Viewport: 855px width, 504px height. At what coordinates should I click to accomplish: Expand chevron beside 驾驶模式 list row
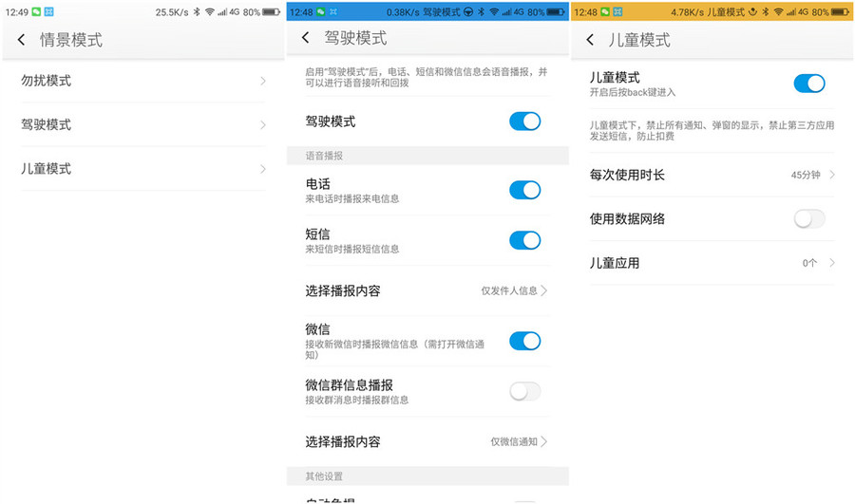(263, 124)
